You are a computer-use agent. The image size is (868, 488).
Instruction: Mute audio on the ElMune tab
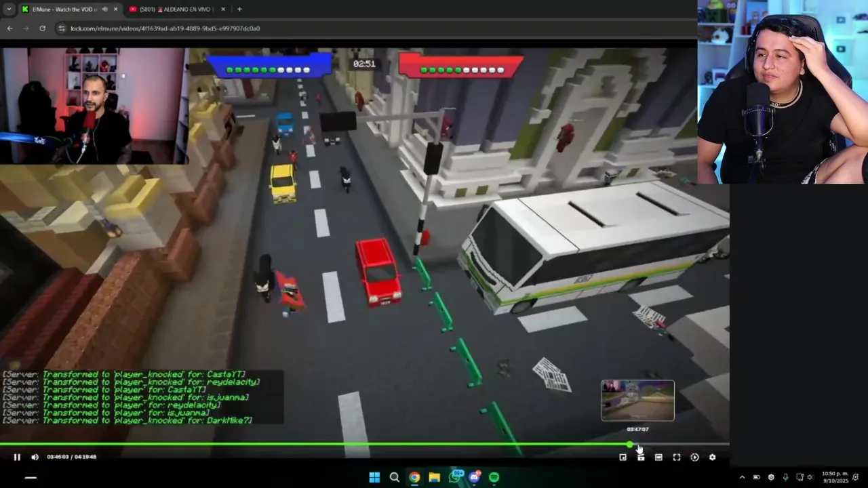(104, 9)
